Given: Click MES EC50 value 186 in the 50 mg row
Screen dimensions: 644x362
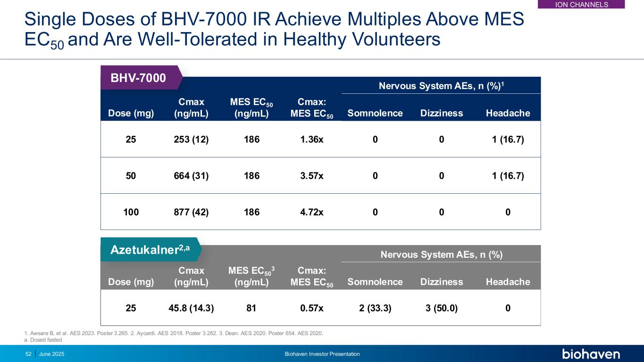Looking at the screenshot, I should [251, 176].
